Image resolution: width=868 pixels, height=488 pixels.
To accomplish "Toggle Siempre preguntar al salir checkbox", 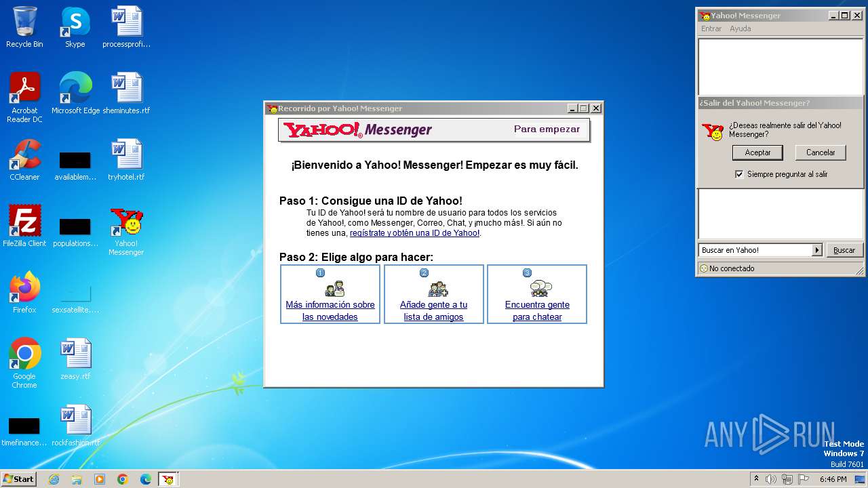I will pyautogui.click(x=739, y=174).
